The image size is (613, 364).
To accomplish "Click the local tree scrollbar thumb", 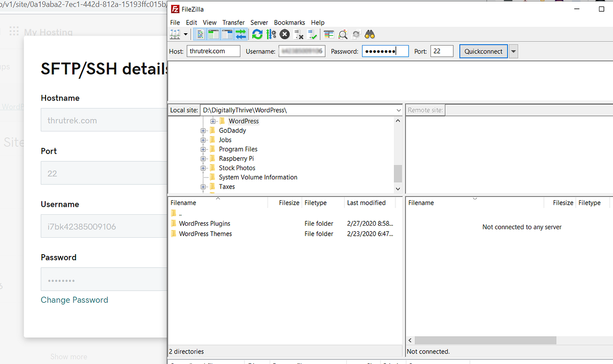I will 398,173.
